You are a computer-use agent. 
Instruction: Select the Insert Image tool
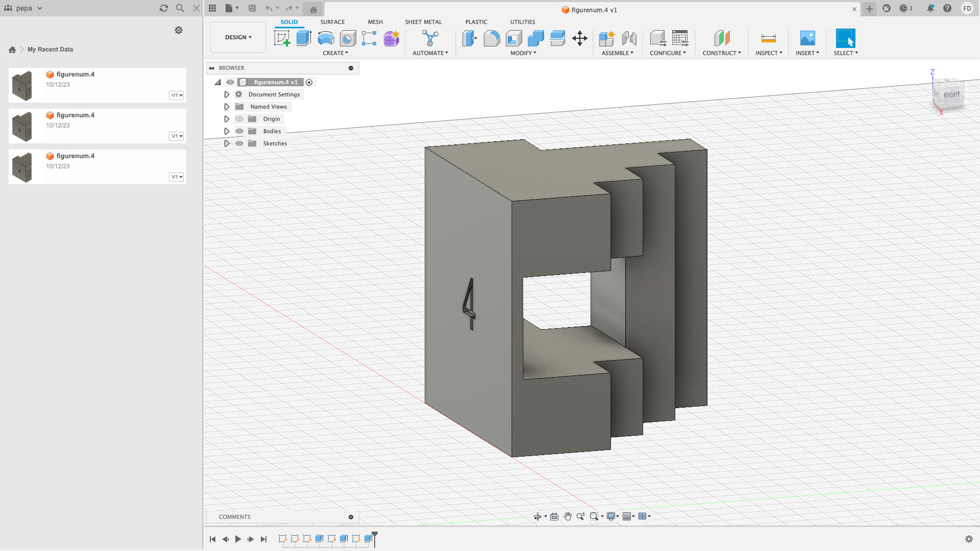coord(807,38)
